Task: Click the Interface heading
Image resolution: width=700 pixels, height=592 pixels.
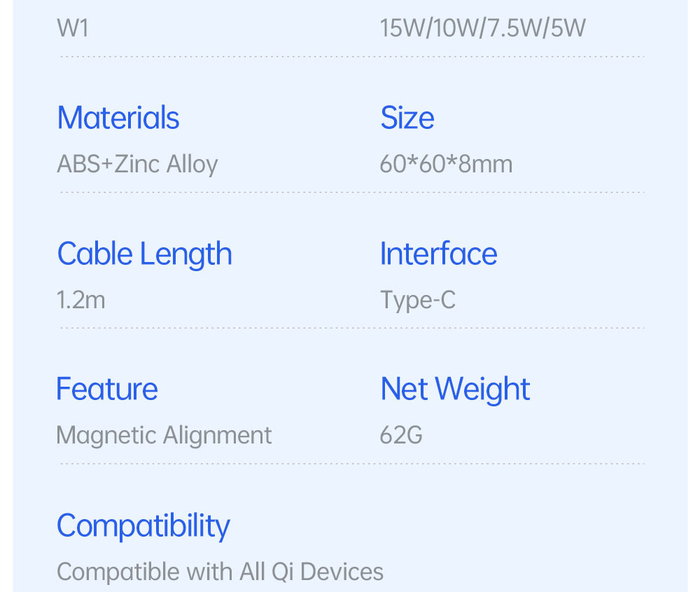Action: [x=438, y=254]
